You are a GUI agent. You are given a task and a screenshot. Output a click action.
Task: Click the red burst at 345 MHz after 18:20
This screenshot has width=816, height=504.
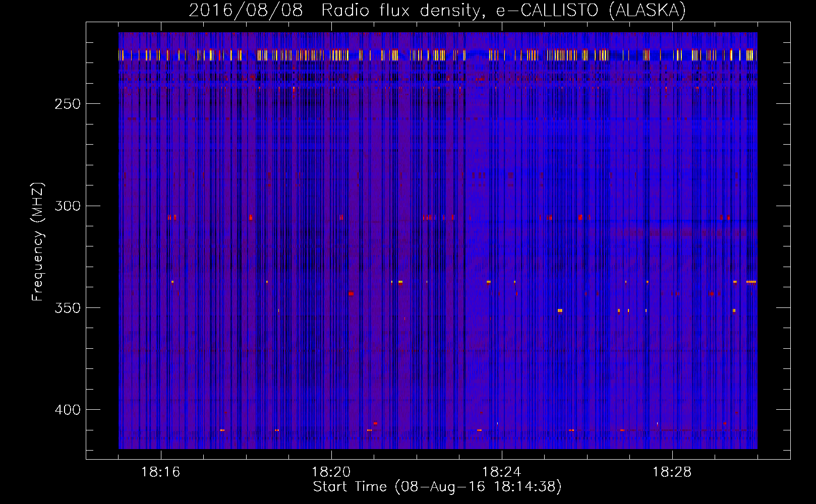[351, 293]
